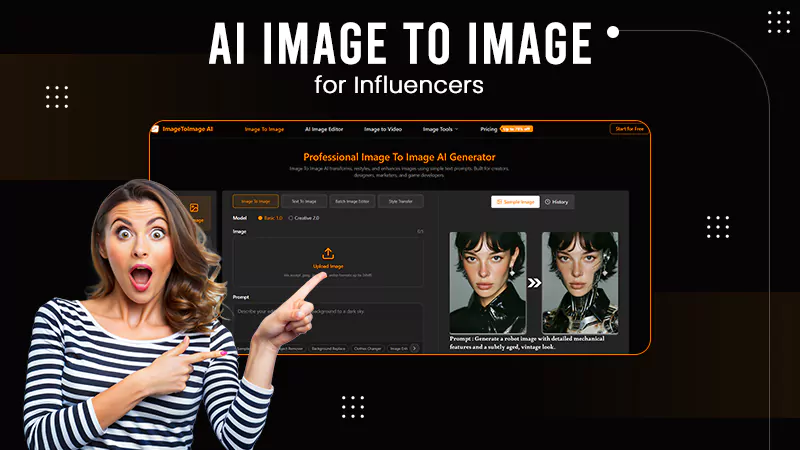Click the 'Model' label
Viewport: 800px width, 450px height.
click(x=240, y=218)
